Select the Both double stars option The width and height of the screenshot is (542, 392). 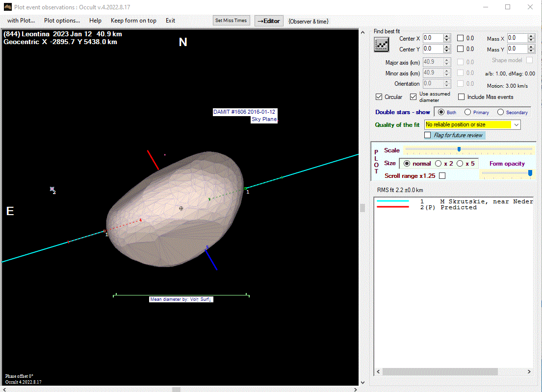pos(441,112)
